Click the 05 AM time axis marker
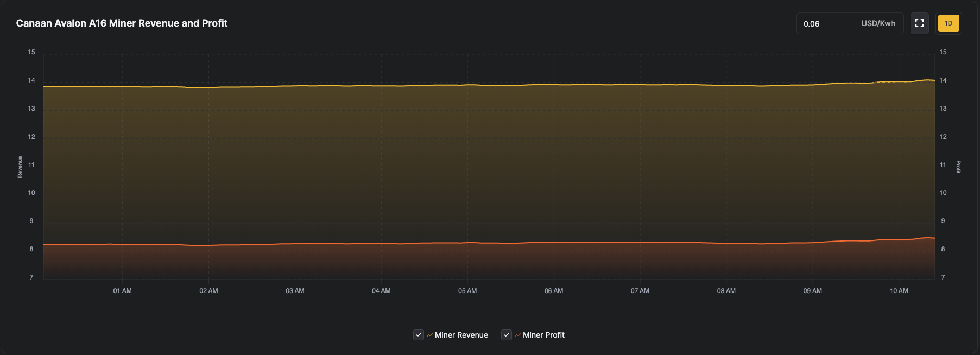This screenshot has width=980, height=355. click(x=467, y=291)
